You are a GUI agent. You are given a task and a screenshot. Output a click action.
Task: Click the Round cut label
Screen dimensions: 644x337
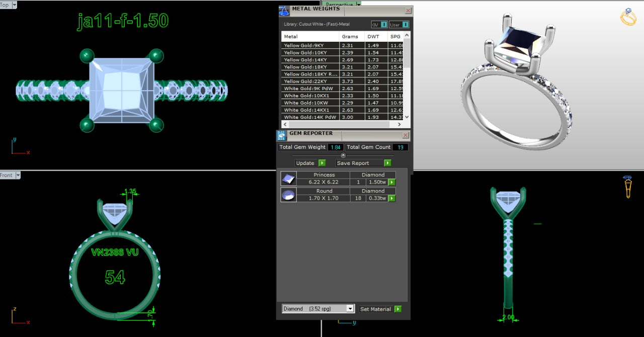point(324,191)
